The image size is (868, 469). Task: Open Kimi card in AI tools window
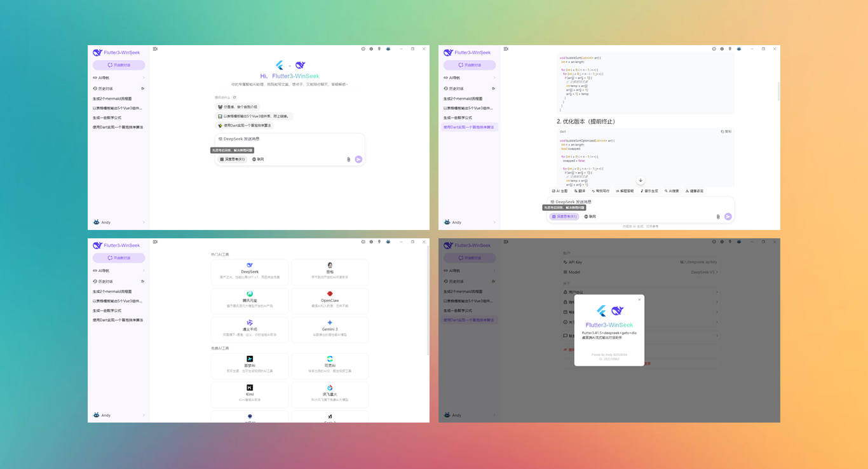250,395
